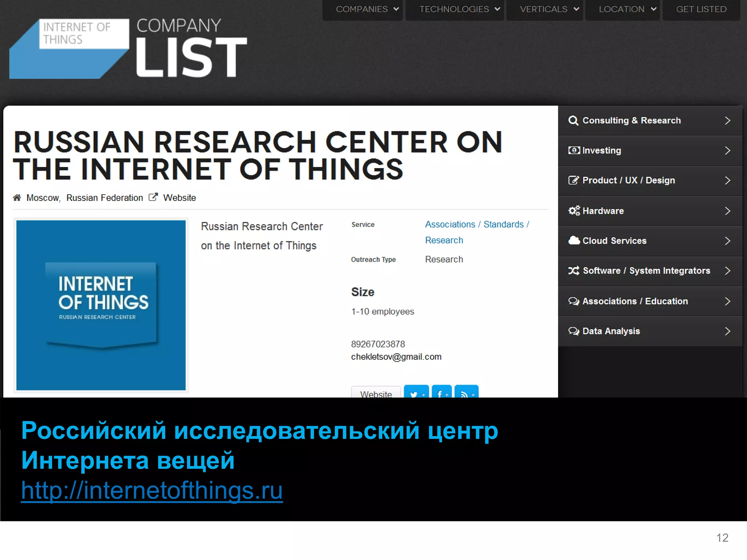
Task: Select Get Listed in top navigation
Action: (701, 9)
